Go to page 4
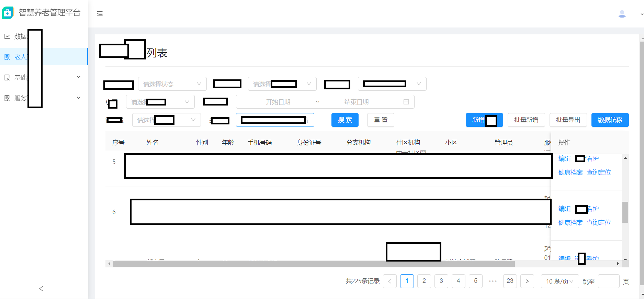Viewport: 644px width, 299px height. click(459, 281)
